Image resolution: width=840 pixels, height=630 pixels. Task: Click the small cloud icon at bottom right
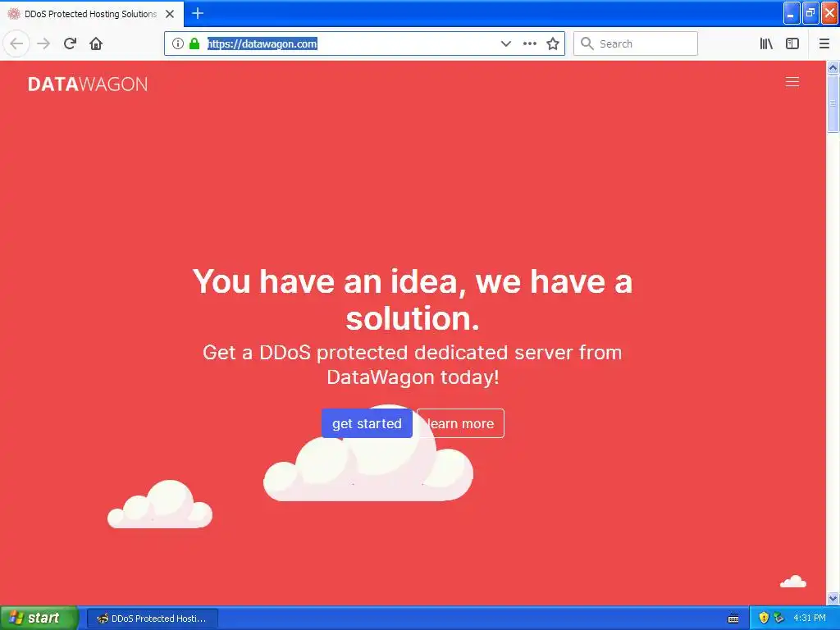coord(793,582)
